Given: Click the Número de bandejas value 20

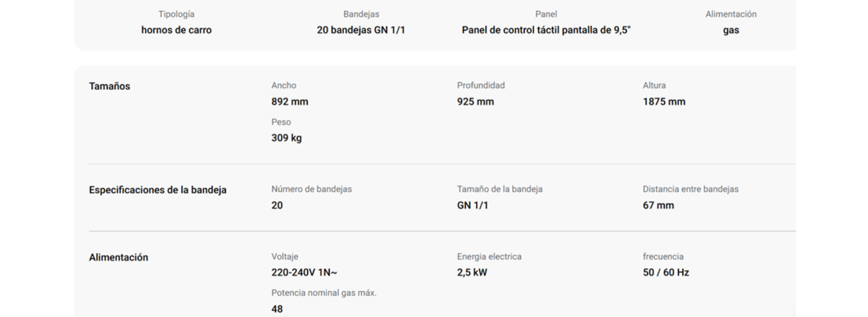Looking at the screenshot, I should click(277, 205).
